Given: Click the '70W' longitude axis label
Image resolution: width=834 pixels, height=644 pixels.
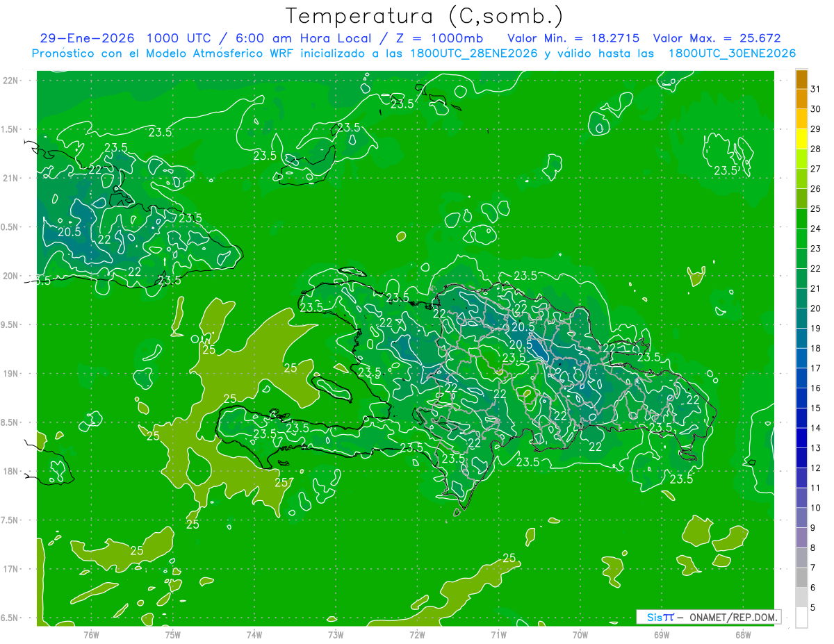Looking at the screenshot, I should (x=580, y=634).
